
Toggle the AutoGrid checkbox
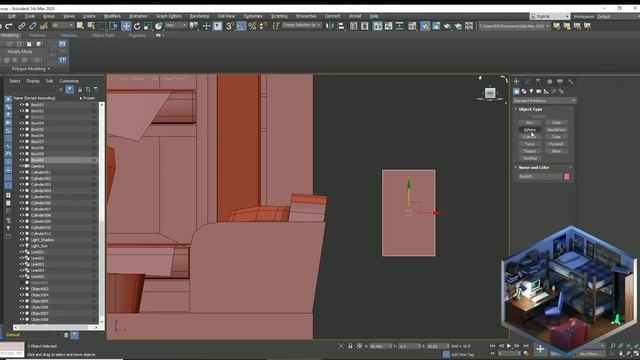(538, 116)
